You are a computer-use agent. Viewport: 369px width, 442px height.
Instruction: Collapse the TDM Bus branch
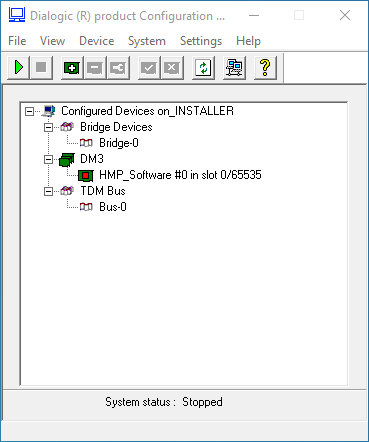pyautogui.click(x=49, y=192)
